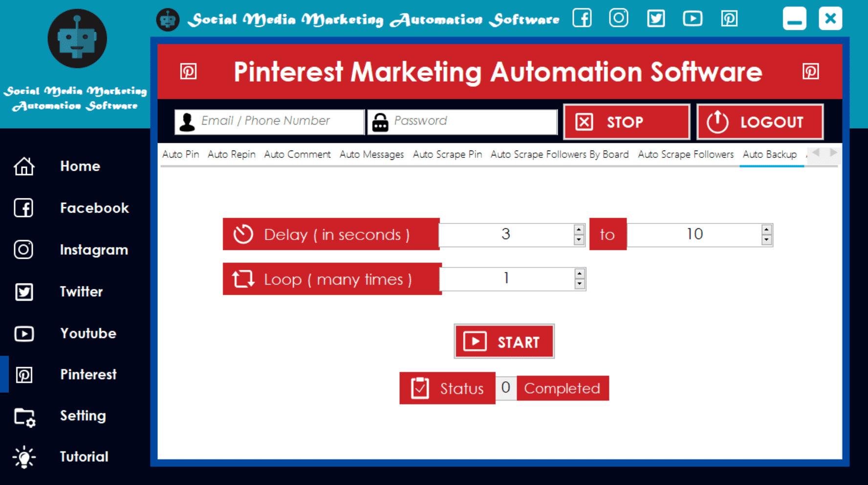
Task: Click the user silhouette icon in the email field
Action: [187, 122]
